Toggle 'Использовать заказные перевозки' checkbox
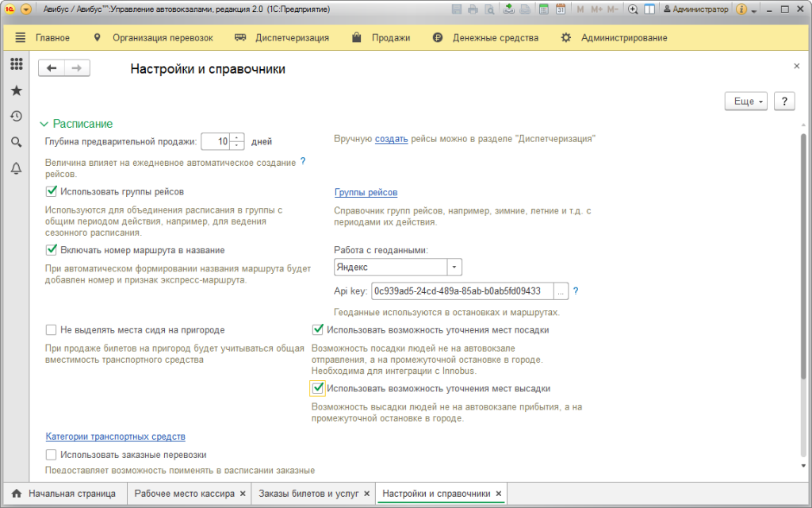Image resolution: width=812 pixels, height=508 pixels. 52,455
